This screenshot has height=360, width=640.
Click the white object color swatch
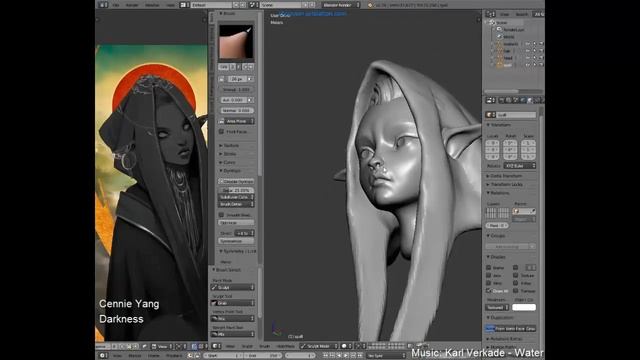[x=524, y=307]
